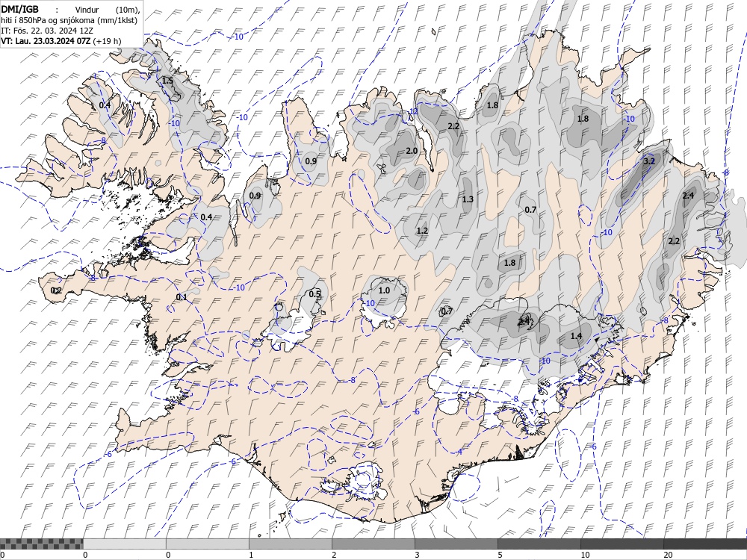Image resolution: width=747 pixels, height=560 pixels.
Task: Click the 3.2 snowfall maximum value
Action: tap(649, 161)
